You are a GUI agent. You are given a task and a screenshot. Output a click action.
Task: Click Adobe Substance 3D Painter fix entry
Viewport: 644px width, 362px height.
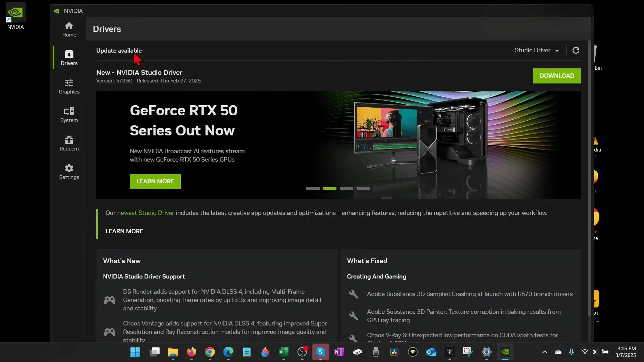click(x=464, y=316)
